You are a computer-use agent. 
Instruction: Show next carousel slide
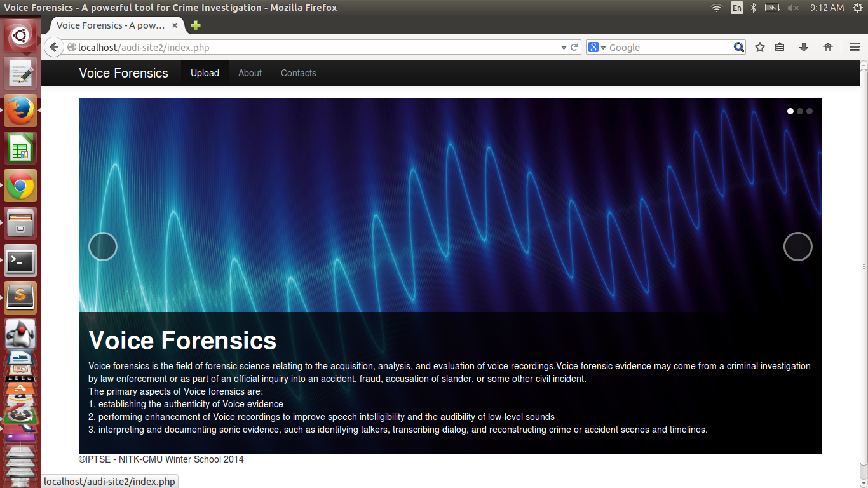tap(798, 247)
